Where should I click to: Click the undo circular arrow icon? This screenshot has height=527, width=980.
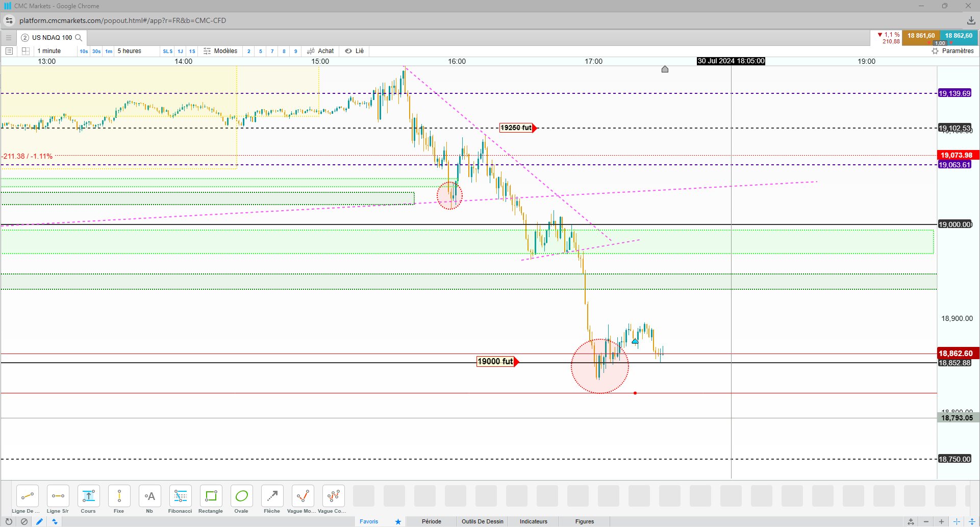pos(9,521)
